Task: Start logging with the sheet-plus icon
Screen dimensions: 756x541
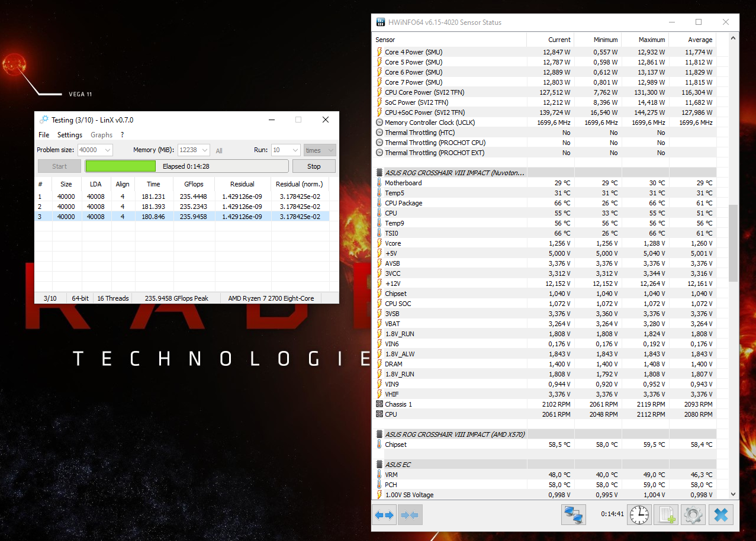Action: (x=666, y=515)
